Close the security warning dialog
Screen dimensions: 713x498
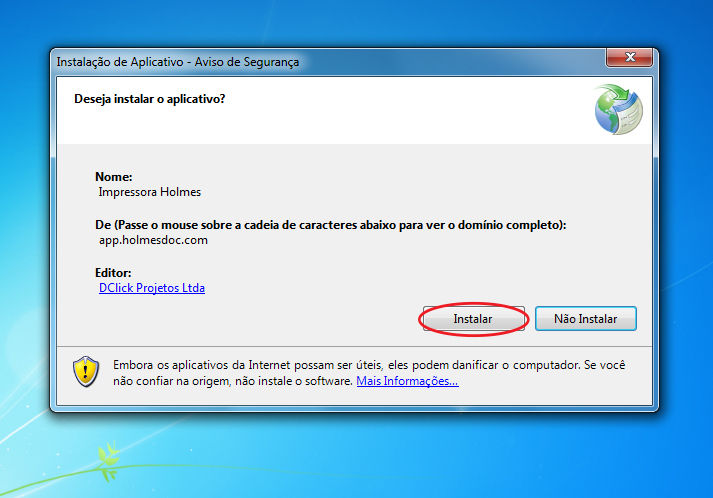point(629,57)
